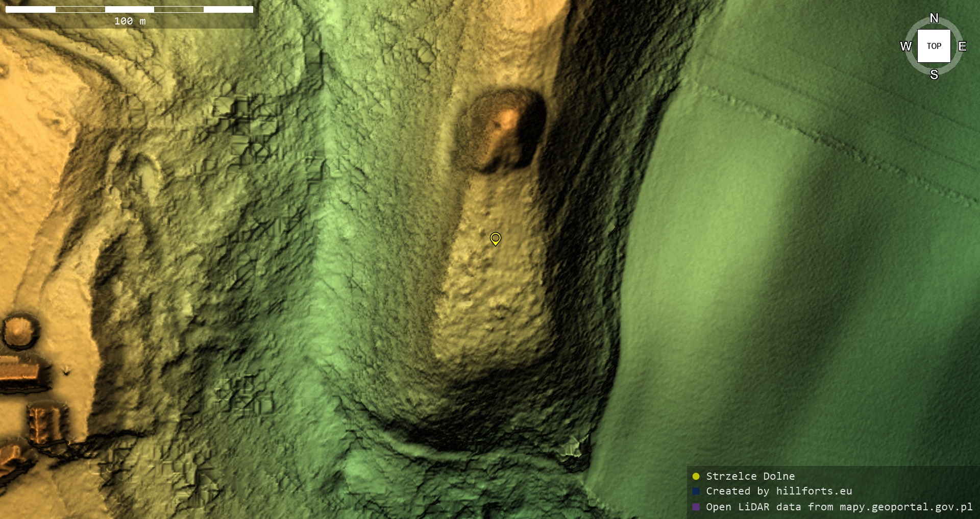Click the yellow dot beside Strzelce Dolne
Image resolution: width=980 pixels, height=519 pixels.
[x=696, y=476]
